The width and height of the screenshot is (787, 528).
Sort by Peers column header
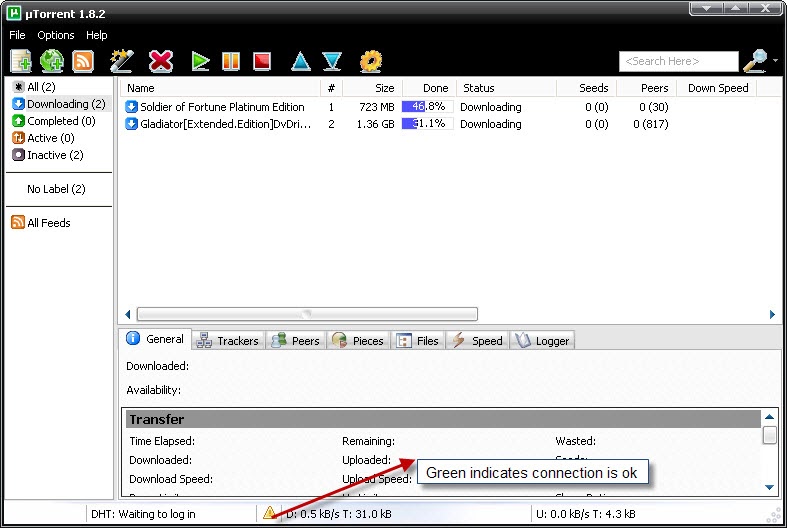coord(646,88)
